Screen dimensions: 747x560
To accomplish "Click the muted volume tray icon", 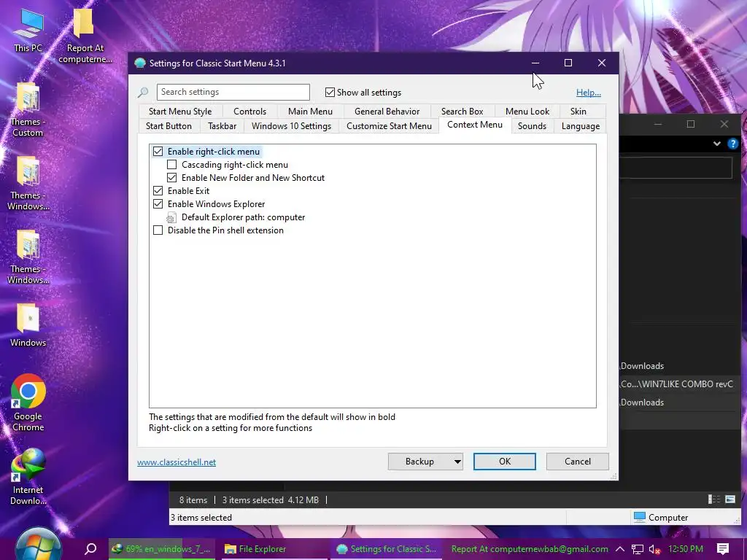I will [x=654, y=549].
